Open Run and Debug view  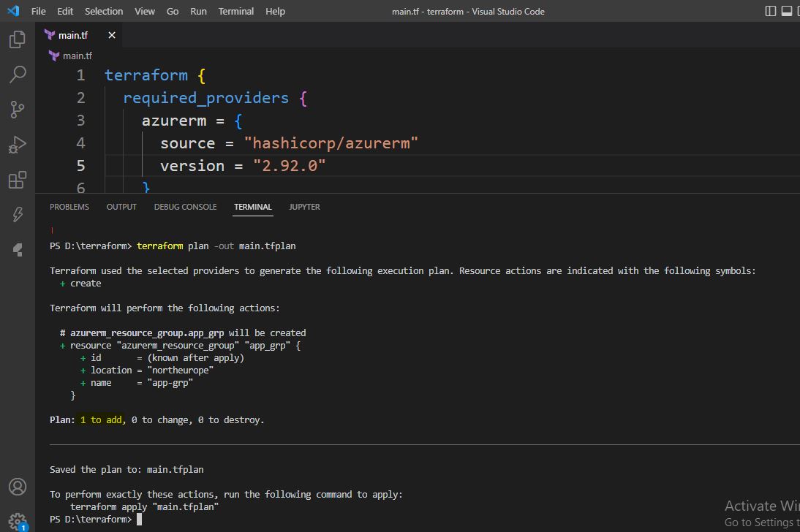pyautogui.click(x=18, y=145)
